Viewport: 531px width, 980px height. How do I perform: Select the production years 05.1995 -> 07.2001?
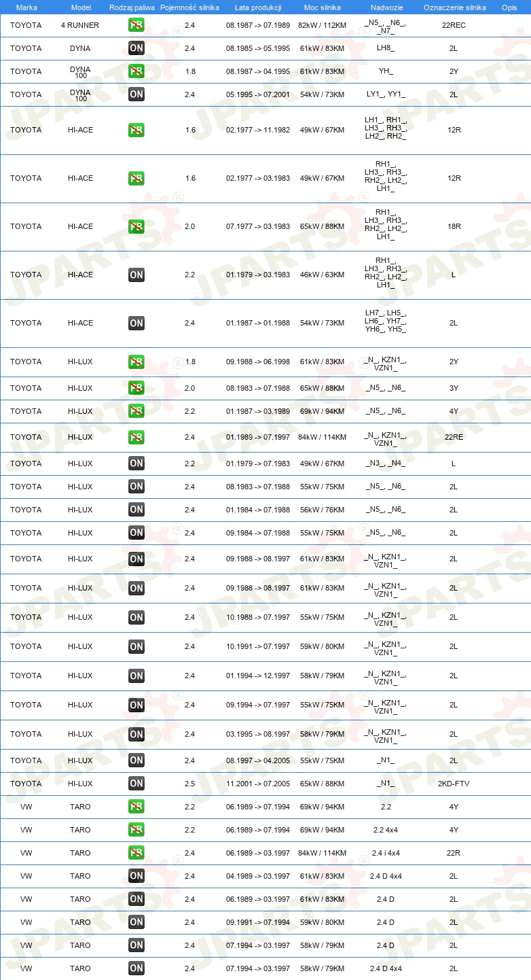(258, 94)
